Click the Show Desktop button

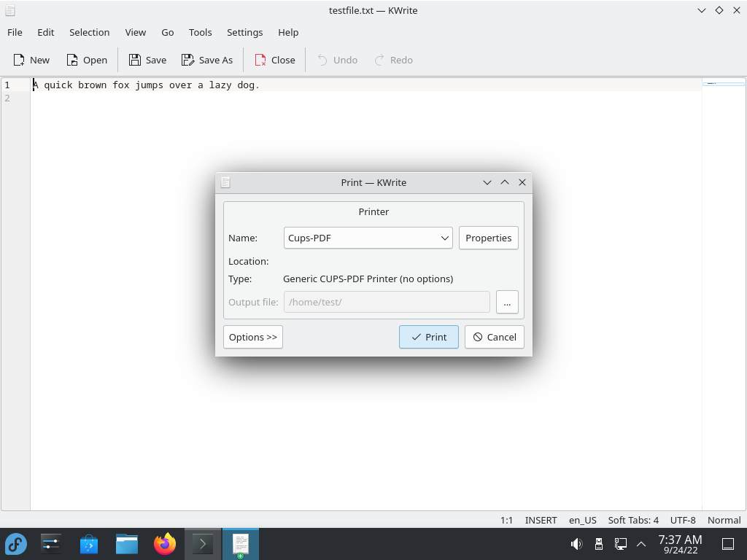[x=728, y=544]
